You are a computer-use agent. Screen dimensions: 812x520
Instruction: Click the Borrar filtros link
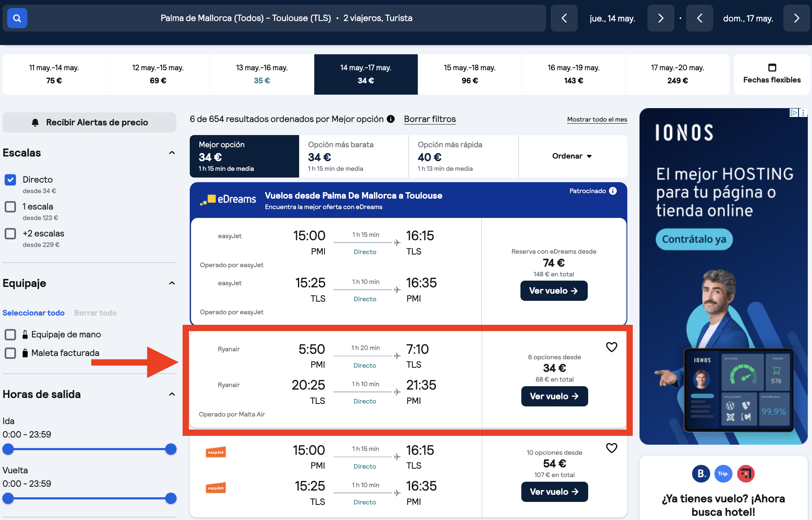pos(430,119)
